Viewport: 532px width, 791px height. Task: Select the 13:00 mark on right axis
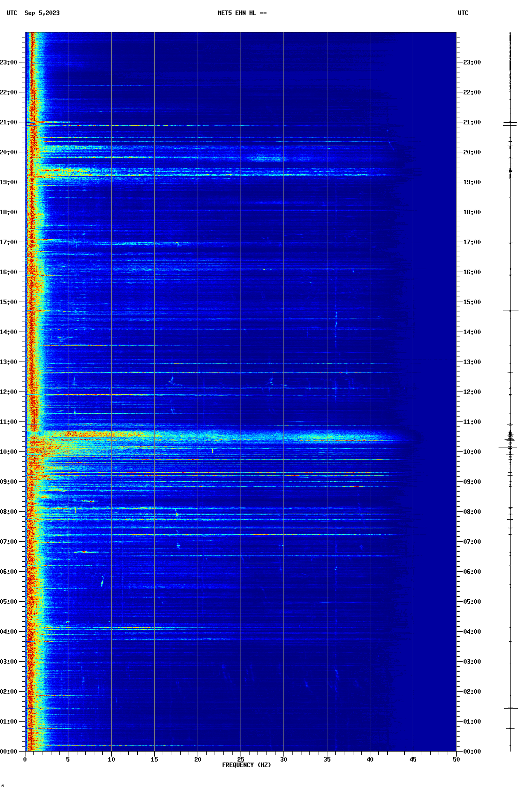pos(472,362)
